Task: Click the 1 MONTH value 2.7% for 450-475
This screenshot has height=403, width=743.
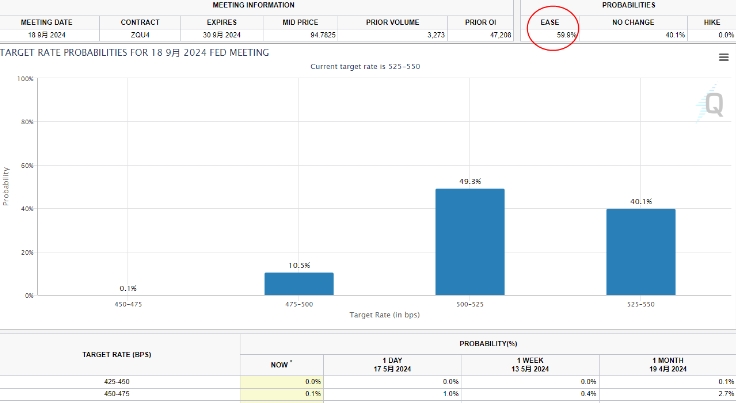Action: click(x=726, y=394)
